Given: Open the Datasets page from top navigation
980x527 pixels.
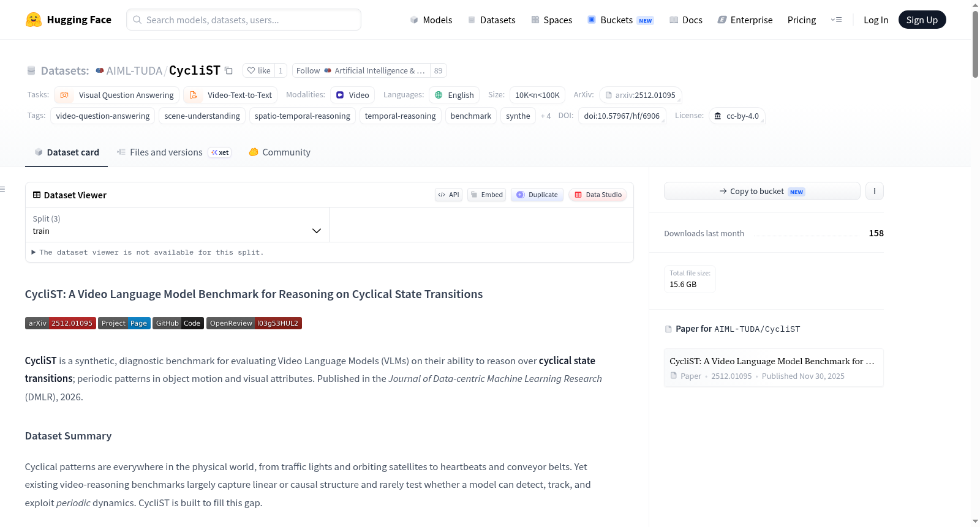Looking at the screenshot, I should pyautogui.click(x=492, y=20).
